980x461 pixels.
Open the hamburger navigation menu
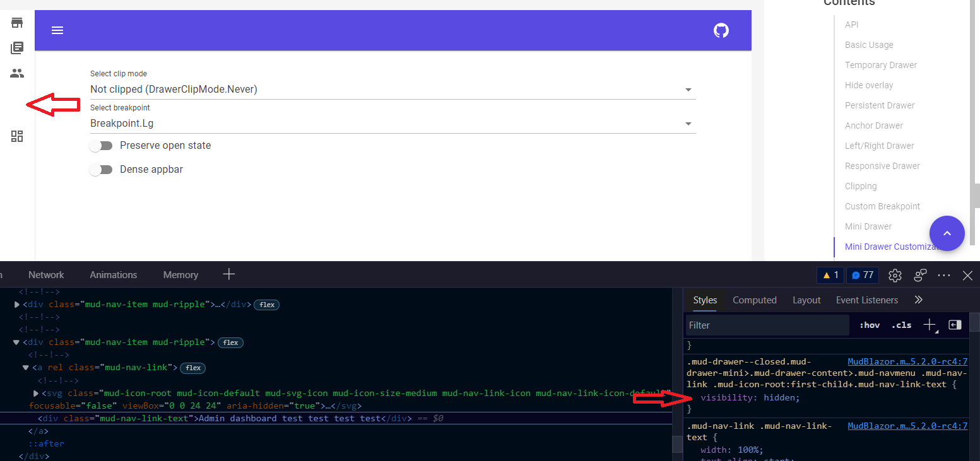click(x=57, y=30)
